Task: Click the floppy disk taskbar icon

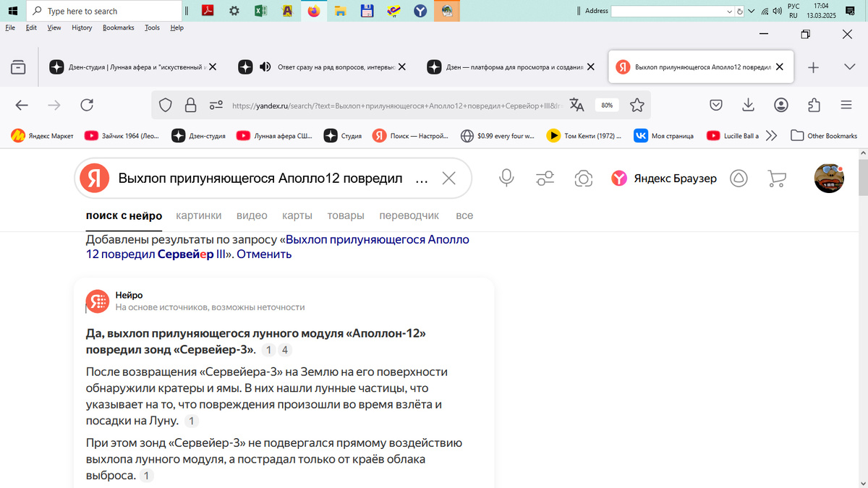Action: click(367, 11)
